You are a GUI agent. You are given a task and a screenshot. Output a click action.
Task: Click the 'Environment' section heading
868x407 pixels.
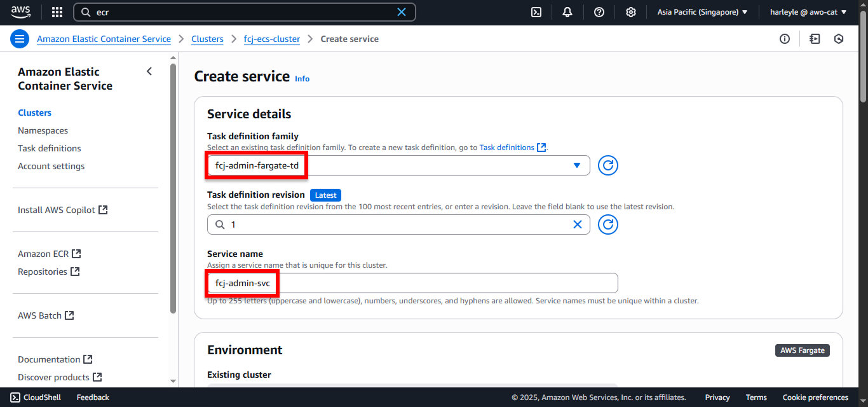point(245,350)
